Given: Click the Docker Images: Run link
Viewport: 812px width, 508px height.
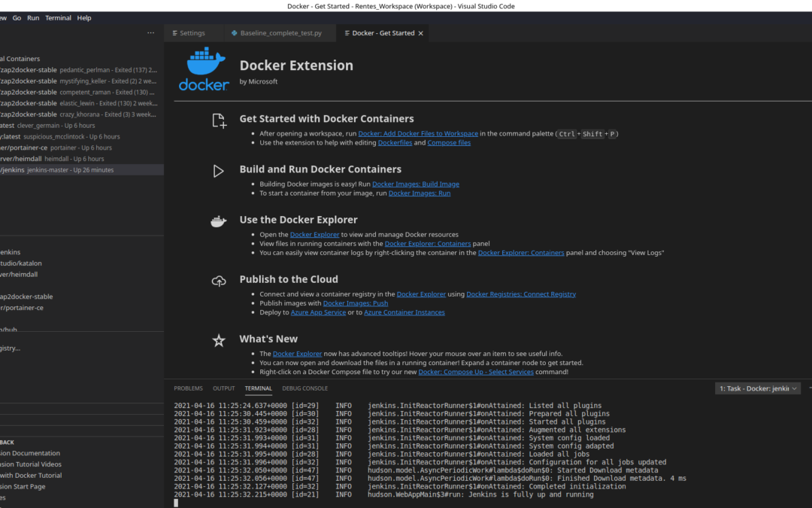Looking at the screenshot, I should 420,193.
